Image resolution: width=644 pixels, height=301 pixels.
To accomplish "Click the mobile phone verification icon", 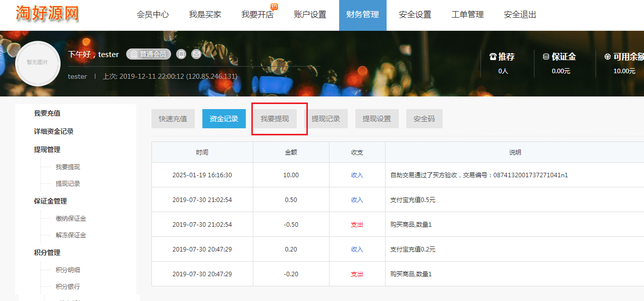I will pyautogui.click(x=181, y=54).
